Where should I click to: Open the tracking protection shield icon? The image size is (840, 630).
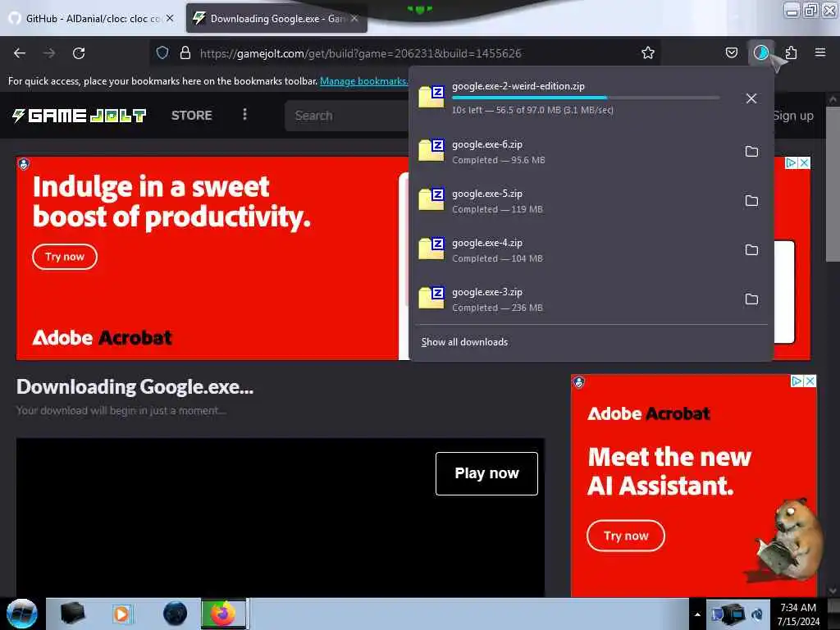click(x=162, y=52)
